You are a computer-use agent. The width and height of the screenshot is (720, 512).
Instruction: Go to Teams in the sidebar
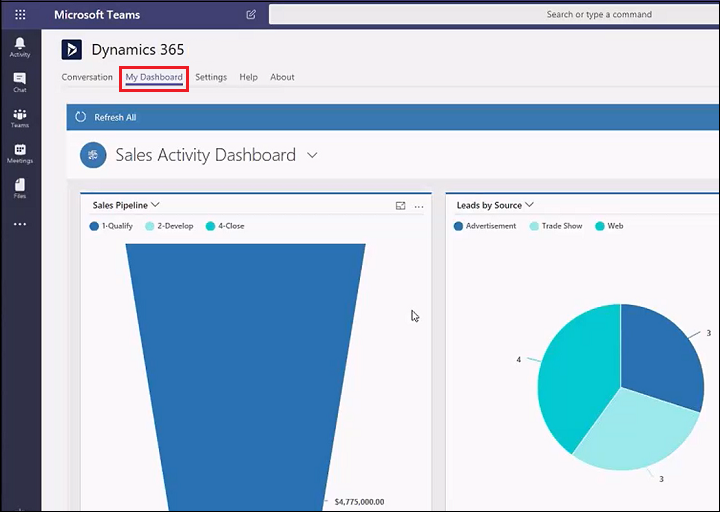[20, 118]
